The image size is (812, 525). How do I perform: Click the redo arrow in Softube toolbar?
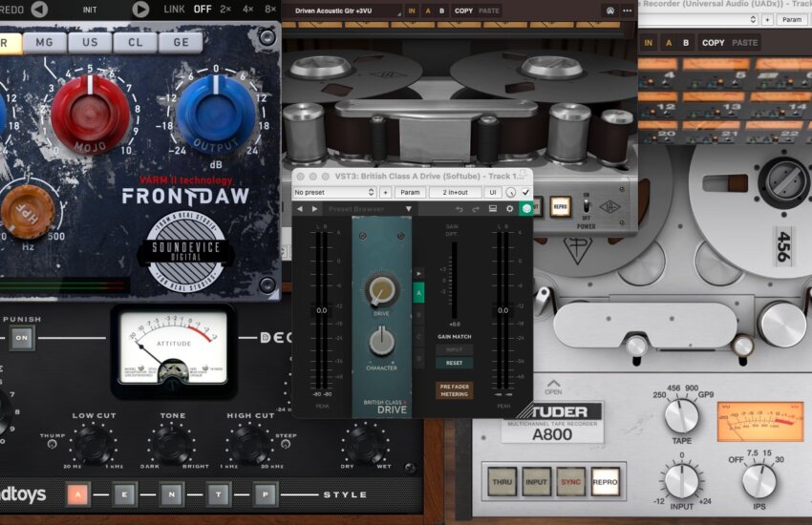[475, 208]
